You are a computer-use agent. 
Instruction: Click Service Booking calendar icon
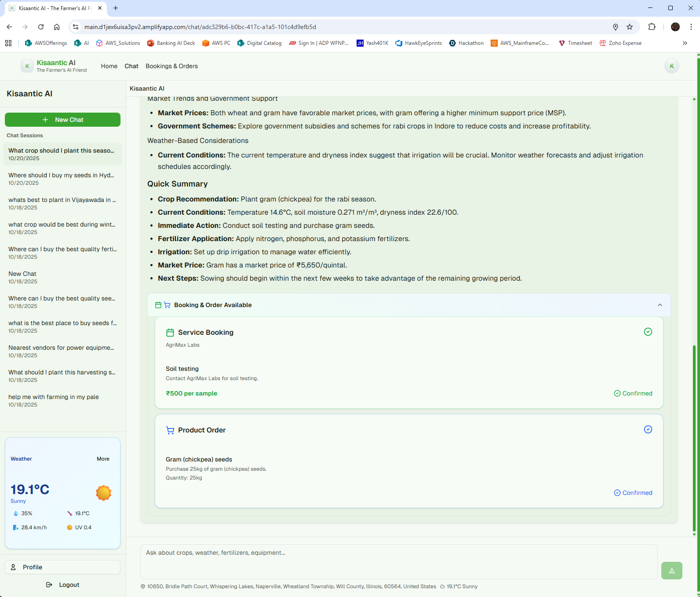pyautogui.click(x=170, y=333)
